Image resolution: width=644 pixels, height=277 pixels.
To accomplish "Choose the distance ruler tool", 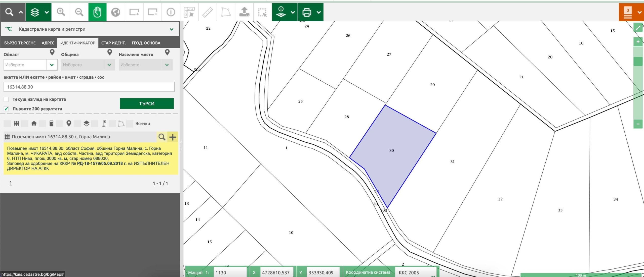I will click(208, 12).
